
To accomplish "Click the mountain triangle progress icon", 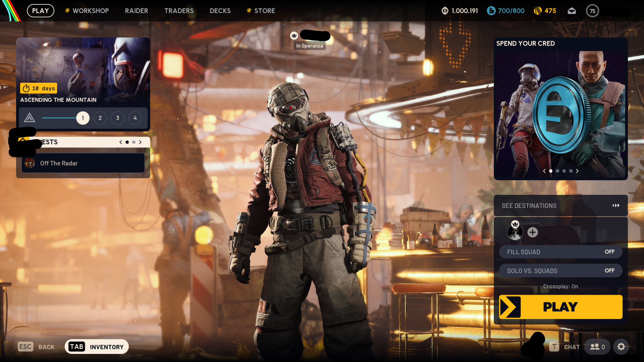I will tap(30, 118).
